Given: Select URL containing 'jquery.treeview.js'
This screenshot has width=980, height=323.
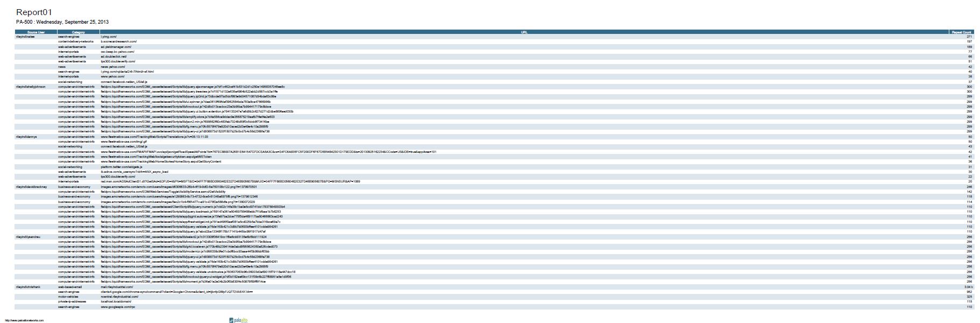Looking at the screenshot, I should coord(189,92).
